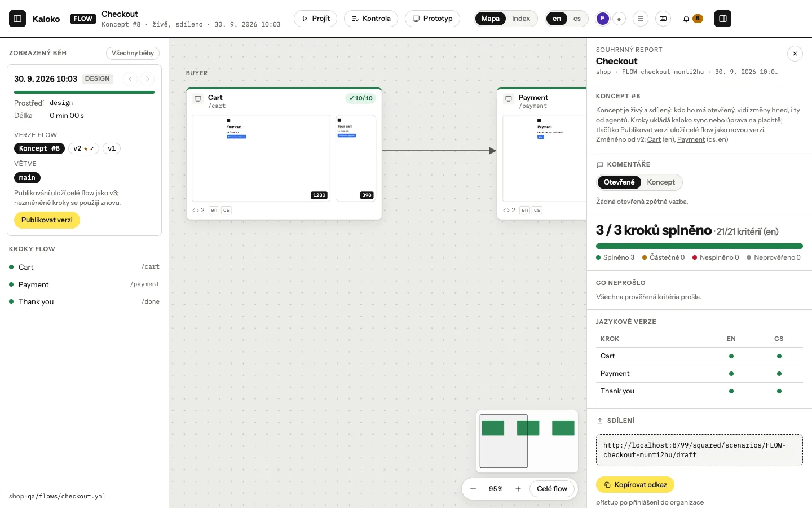The height and width of the screenshot is (508, 812).
Task: Open the three-line menu icon
Action: pos(641,19)
